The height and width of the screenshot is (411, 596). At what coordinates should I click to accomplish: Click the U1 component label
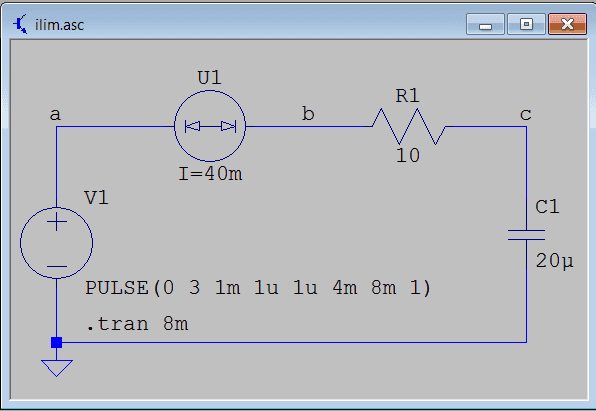(209, 78)
